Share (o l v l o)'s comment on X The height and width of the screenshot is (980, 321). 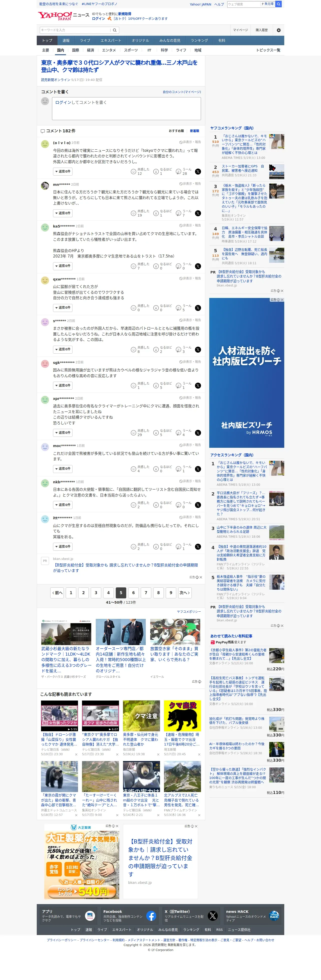198,172
